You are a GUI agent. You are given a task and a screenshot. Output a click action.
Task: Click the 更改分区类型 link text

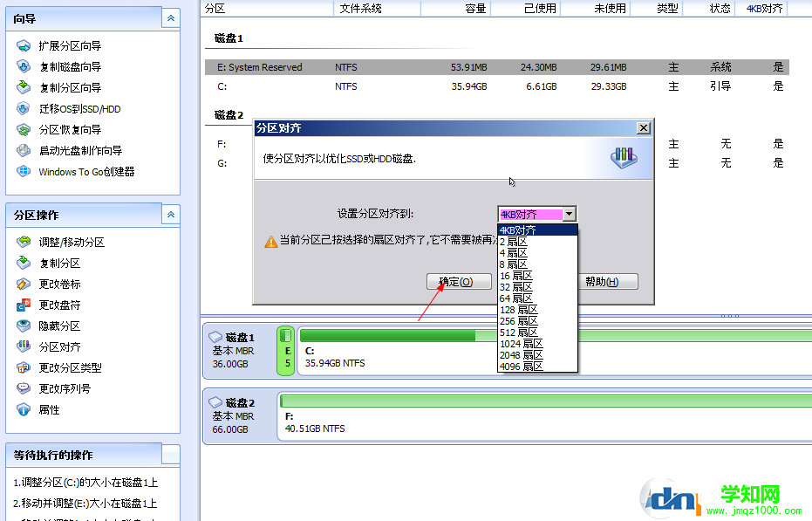(x=70, y=367)
